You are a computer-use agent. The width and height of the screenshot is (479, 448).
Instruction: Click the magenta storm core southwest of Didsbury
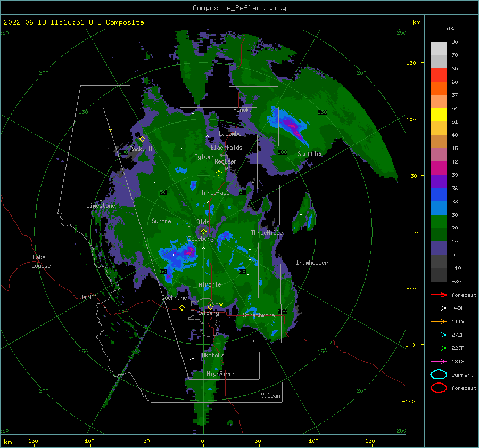tap(189, 251)
